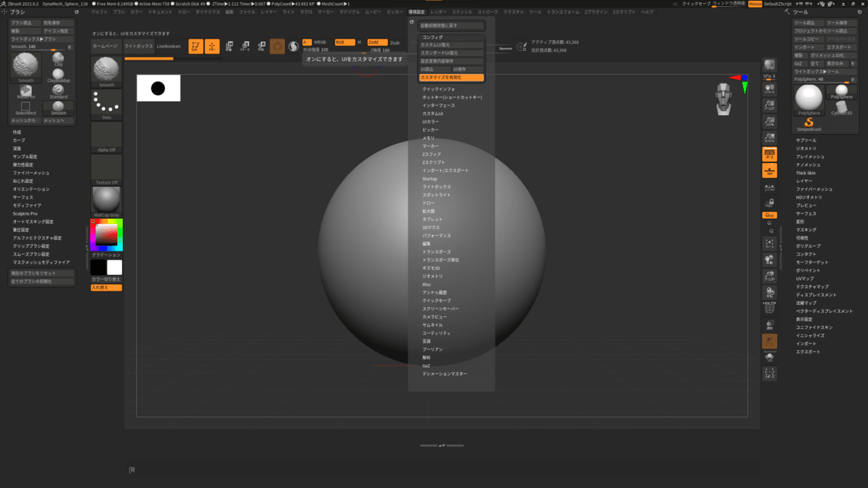Click the 起動初期状態に戻す button

451,26
